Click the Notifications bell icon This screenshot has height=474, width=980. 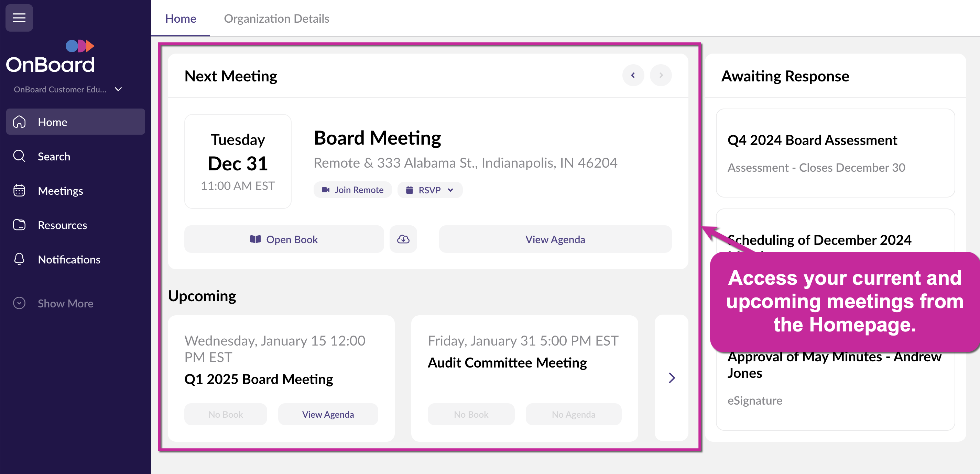point(19,259)
